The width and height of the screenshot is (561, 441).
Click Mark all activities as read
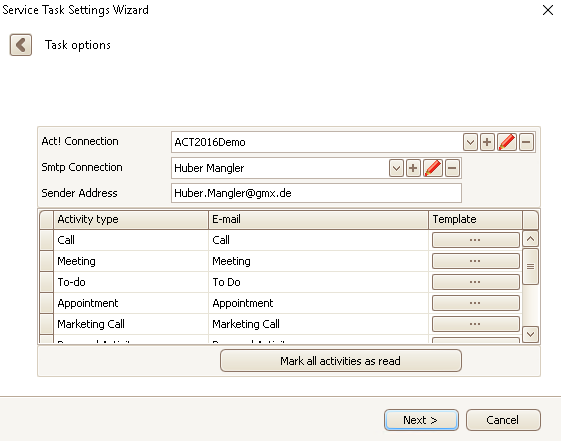(x=341, y=361)
